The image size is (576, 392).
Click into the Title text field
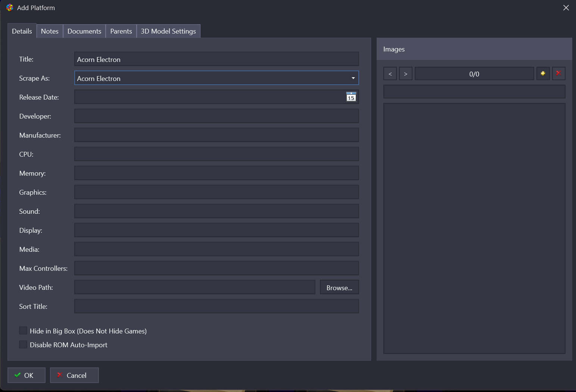click(x=216, y=59)
